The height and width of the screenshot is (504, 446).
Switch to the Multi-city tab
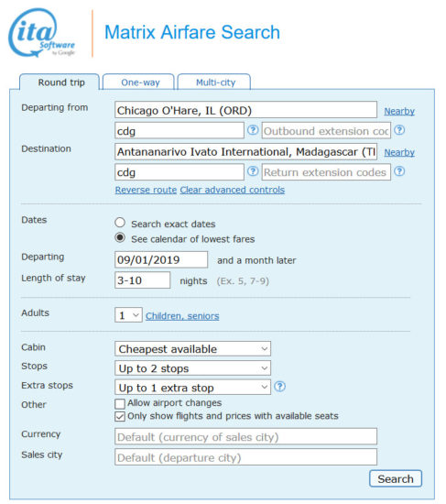(214, 82)
